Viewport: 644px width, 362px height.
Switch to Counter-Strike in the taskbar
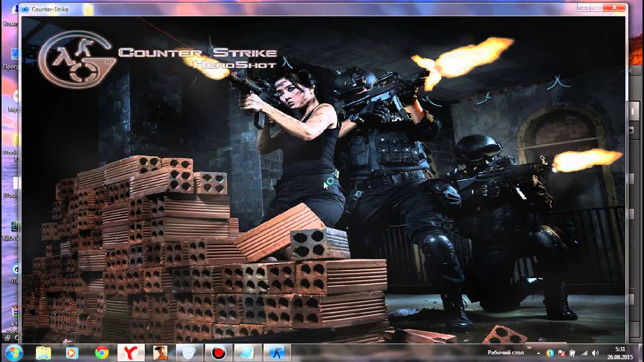coord(277,353)
